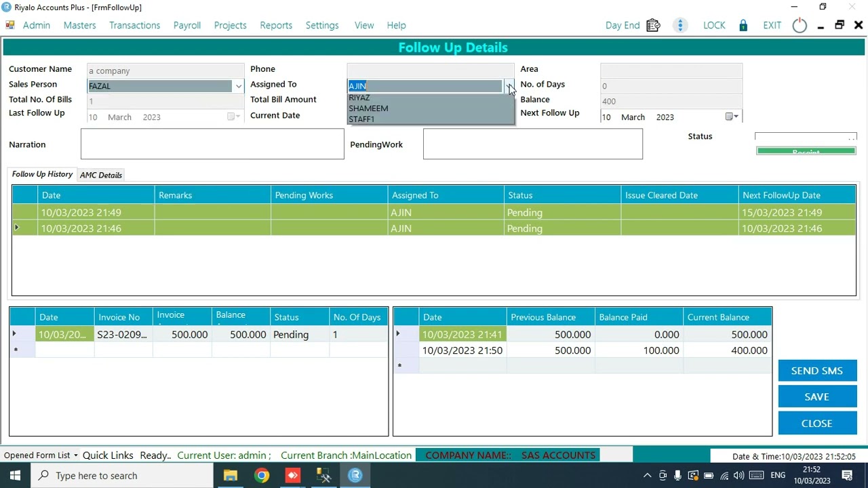
Task: Click the green Receipt status bar
Action: pos(806,150)
